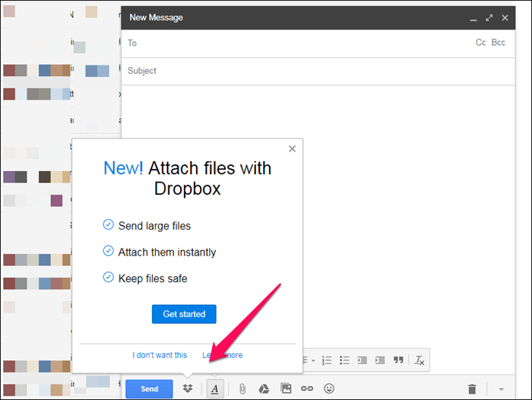Open the emoji picker smiley icon
The image size is (532, 400).
[x=329, y=389]
